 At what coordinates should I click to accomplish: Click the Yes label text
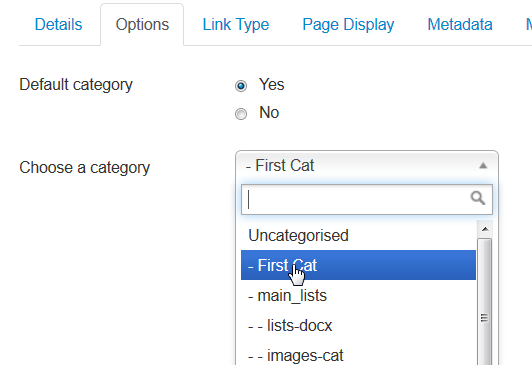(271, 84)
